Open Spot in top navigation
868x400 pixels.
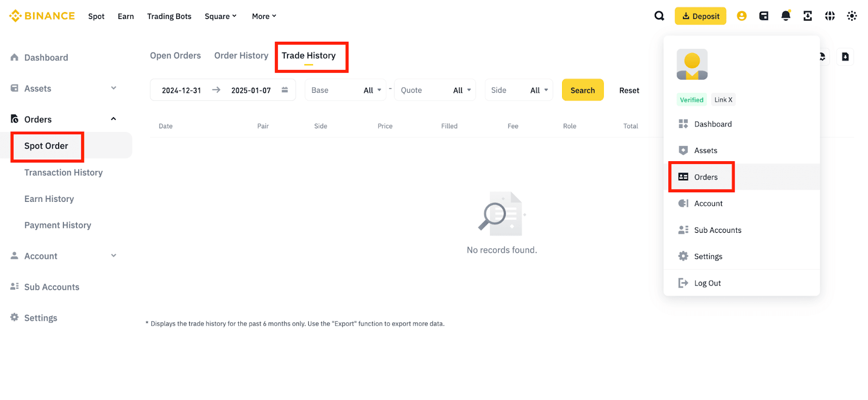pos(97,16)
